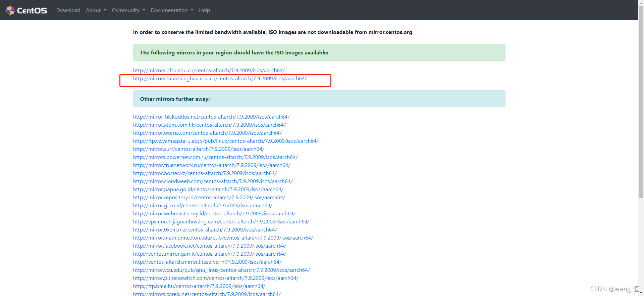Open the ftp.bme.hu mirror link
Viewport: 644px width, 296px height.
point(199,286)
